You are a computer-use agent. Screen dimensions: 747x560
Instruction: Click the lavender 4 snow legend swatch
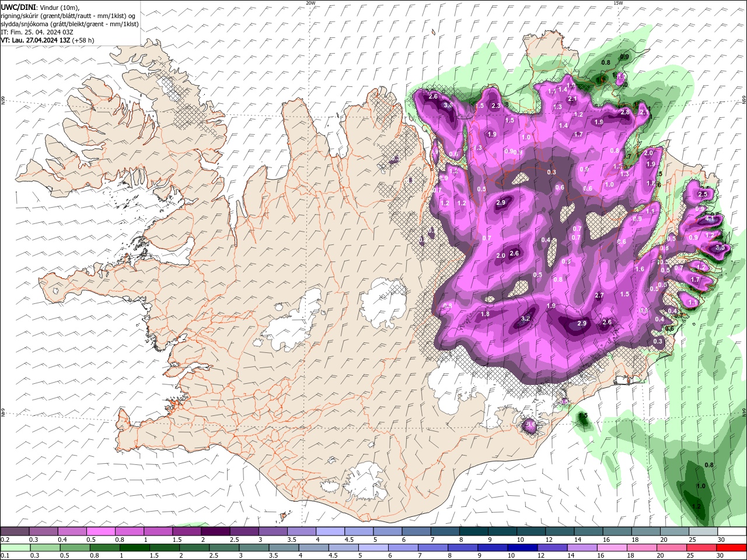click(330, 531)
